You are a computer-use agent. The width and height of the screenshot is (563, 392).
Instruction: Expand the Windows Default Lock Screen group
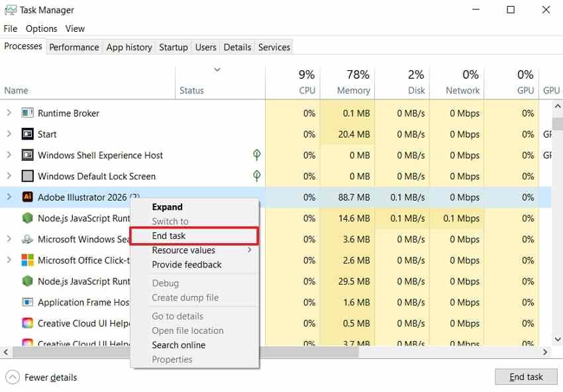pos(9,176)
